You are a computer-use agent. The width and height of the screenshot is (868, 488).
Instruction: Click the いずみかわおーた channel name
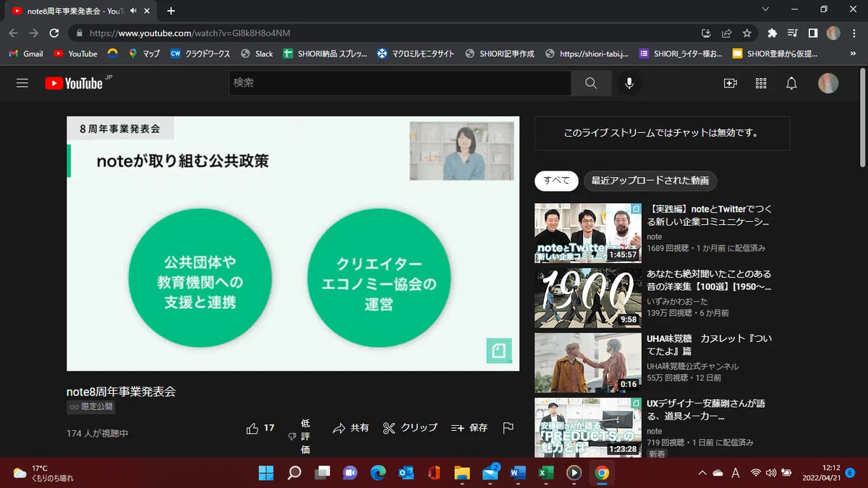coord(678,302)
